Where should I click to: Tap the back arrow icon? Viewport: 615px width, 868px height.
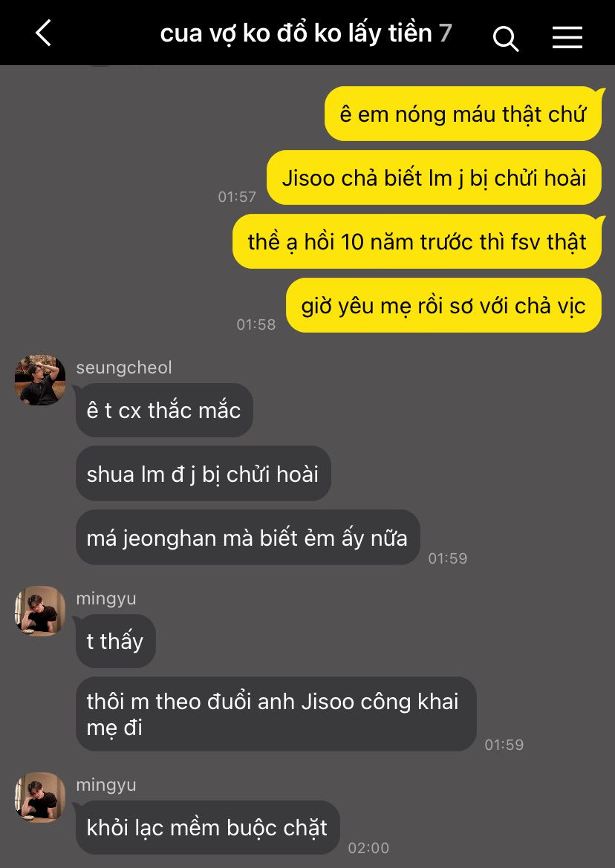43,33
